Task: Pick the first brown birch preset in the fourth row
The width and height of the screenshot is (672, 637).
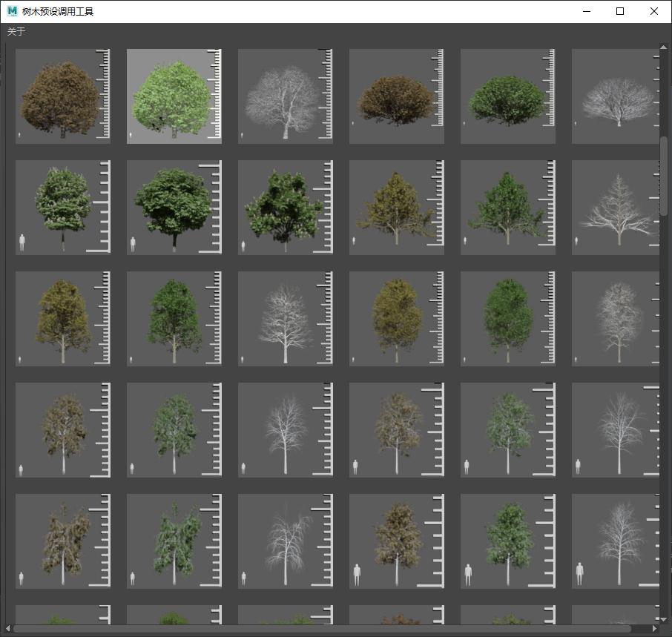Action: [x=63, y=430]
